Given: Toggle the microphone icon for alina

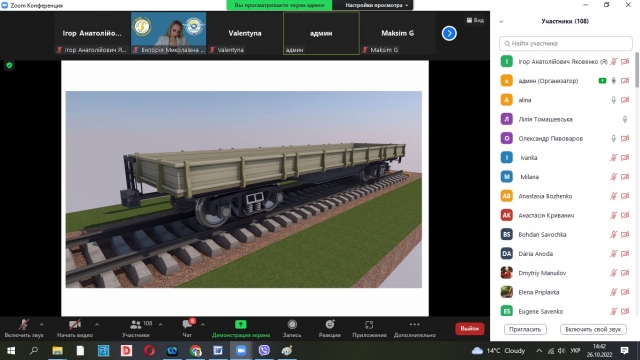Looking at the screenshot, I should click(613, 100).
